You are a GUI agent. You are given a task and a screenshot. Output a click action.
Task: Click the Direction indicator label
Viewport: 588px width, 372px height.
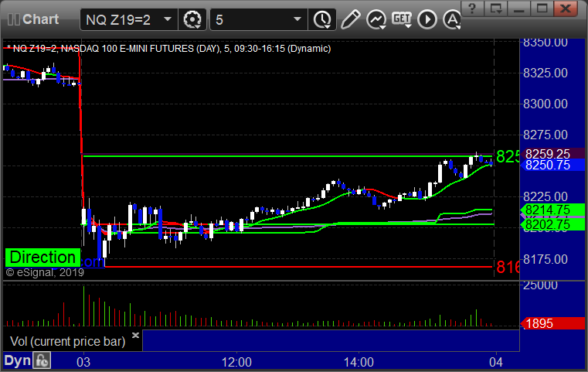point(42,258)
